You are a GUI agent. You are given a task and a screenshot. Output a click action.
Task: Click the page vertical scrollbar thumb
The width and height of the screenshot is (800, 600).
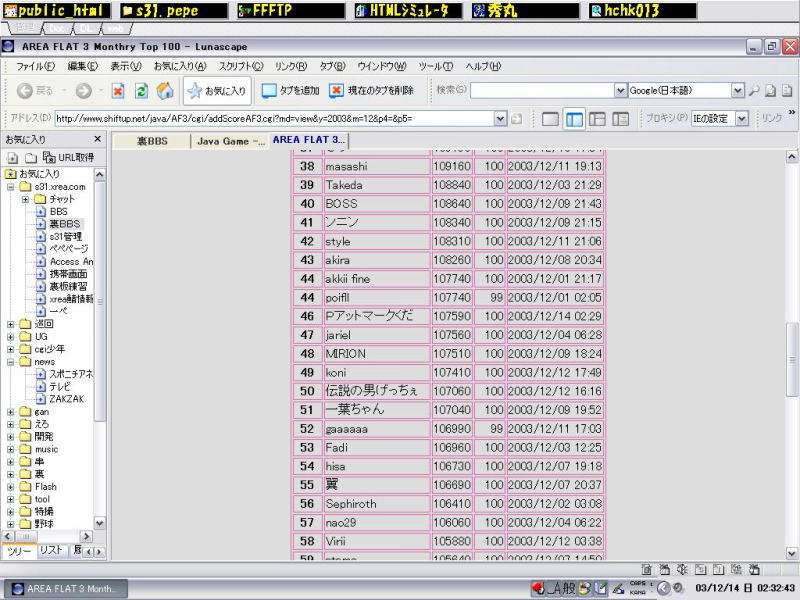(792, 359)
